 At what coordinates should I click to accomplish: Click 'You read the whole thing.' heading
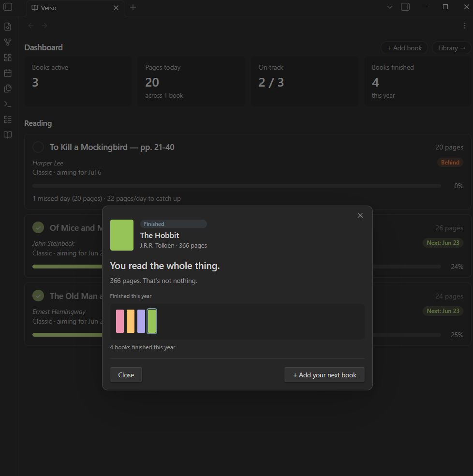coord(164,266)
